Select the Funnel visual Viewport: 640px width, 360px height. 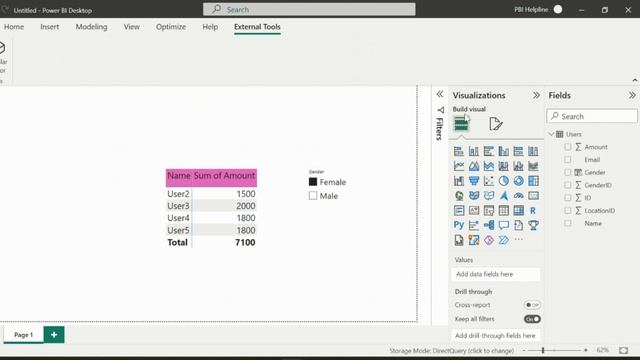[474, 181]
